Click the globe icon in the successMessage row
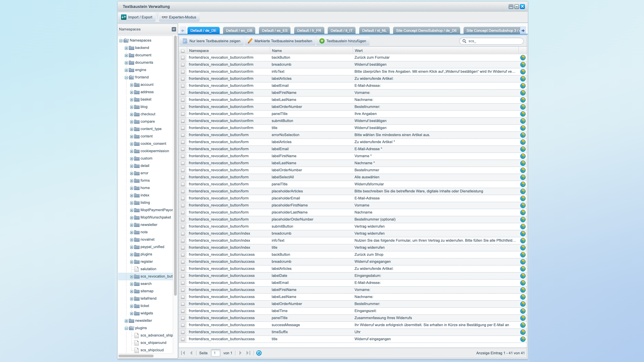The image size is (644, 362). (x=523, y=325)
